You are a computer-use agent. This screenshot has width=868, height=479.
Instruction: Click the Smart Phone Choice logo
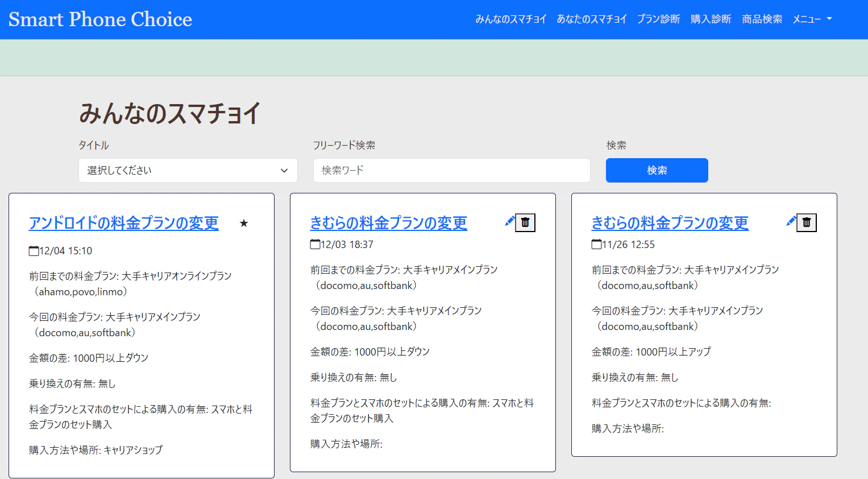pyautogui.click(x=100, y=19)
